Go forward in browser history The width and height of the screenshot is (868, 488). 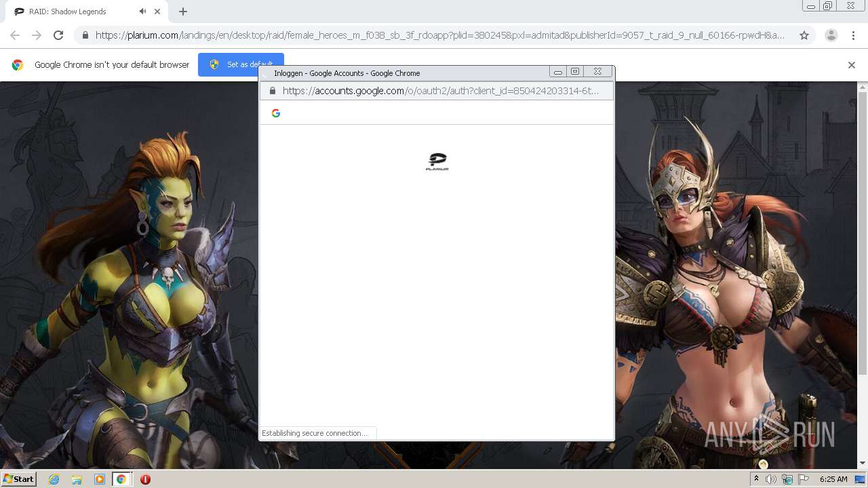pyautogui.click(x=37, y=35)
